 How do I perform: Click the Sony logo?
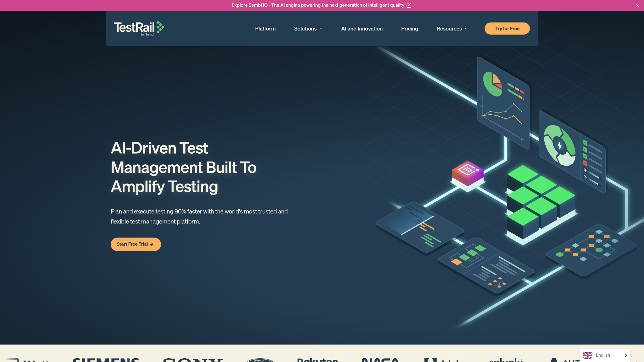[192, 360]
